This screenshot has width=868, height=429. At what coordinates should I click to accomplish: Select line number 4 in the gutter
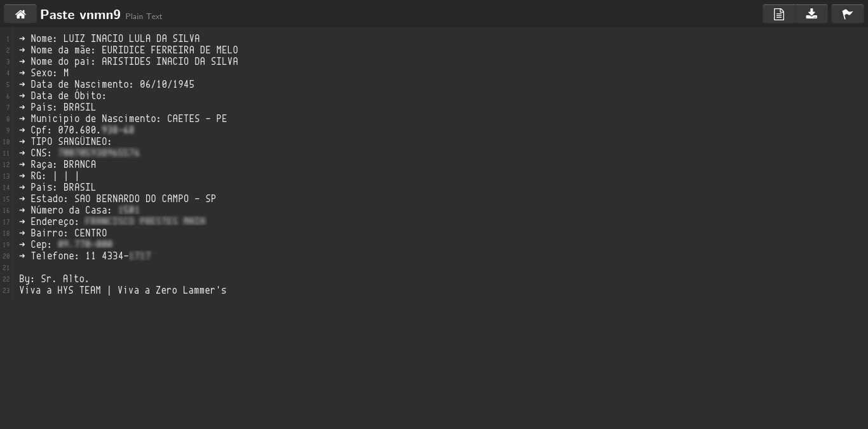point(8,73)
